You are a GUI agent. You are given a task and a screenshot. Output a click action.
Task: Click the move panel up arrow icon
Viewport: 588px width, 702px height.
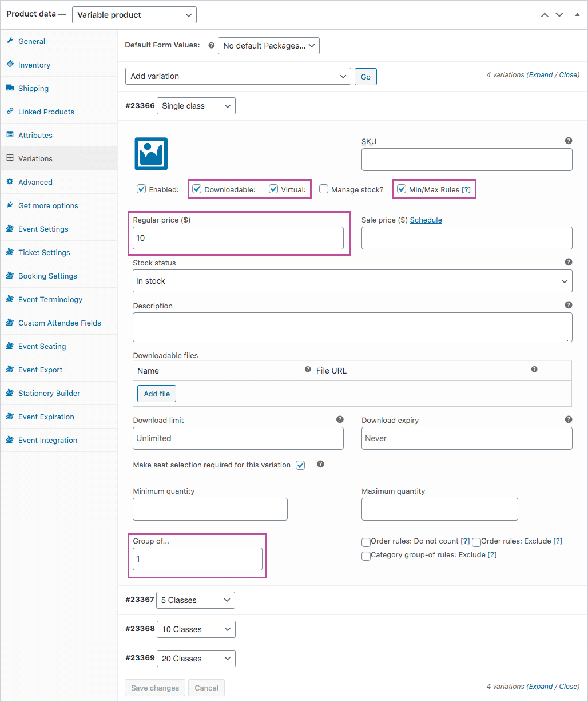pos(545,15)
